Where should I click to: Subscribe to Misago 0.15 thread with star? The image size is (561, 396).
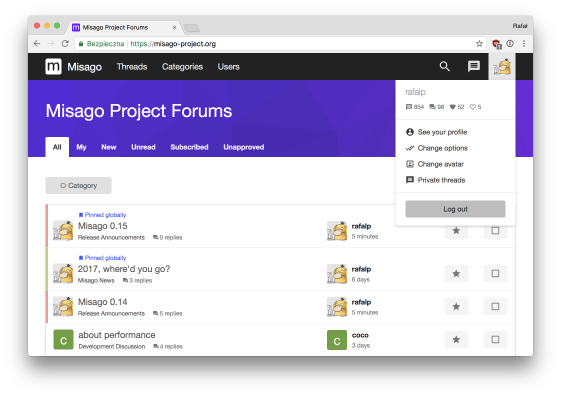coord(456,231)
